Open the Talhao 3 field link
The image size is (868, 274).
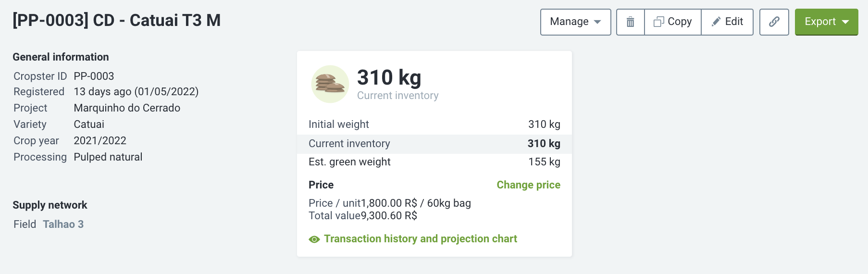coord(63,224)
